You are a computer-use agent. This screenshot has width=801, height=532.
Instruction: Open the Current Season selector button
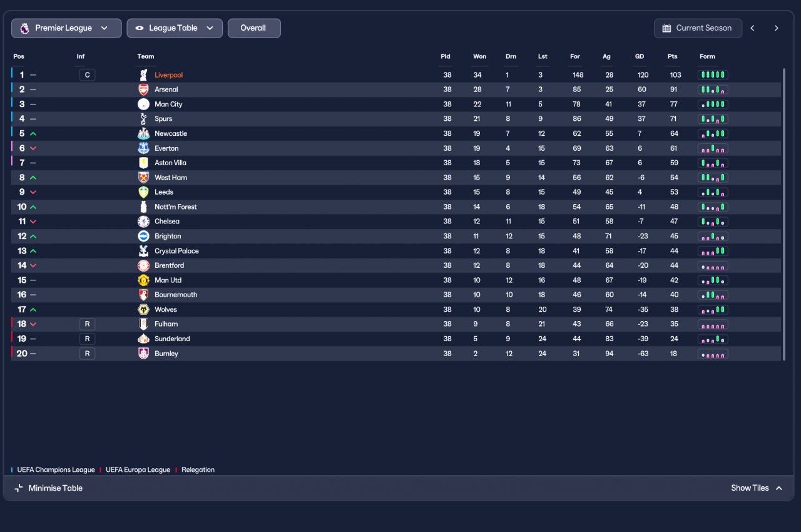[x=698, y=28]
